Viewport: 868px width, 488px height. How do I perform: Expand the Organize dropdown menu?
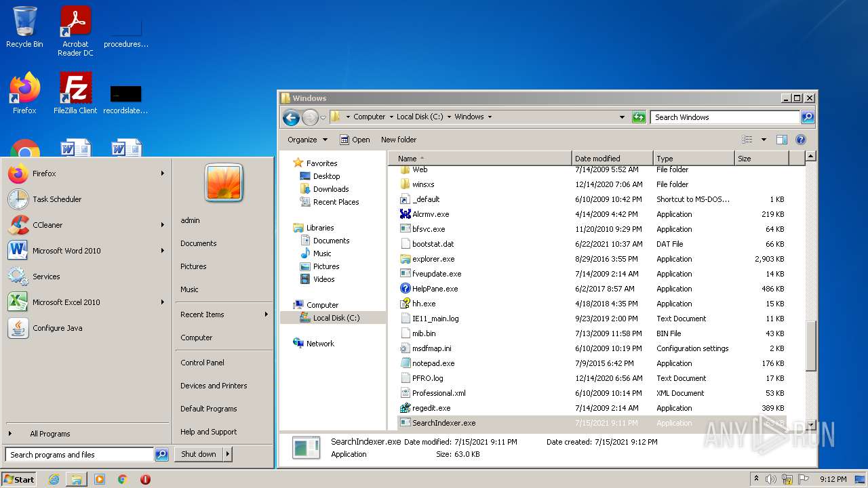[307, 140]
